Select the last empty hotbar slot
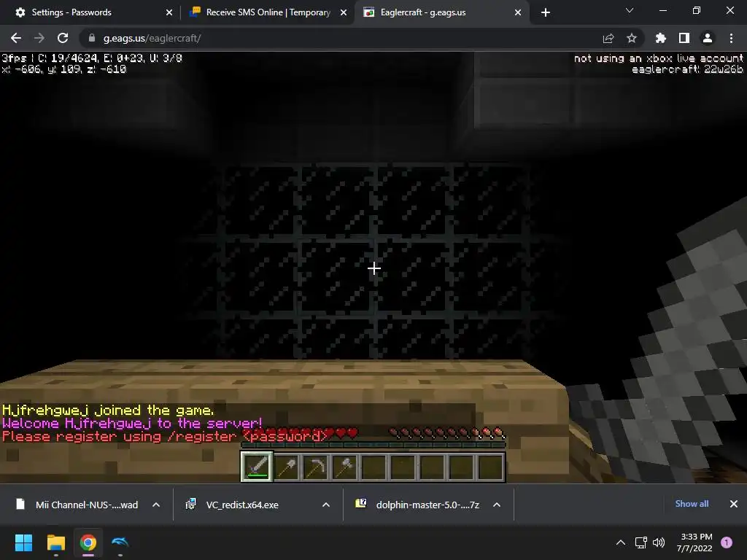This screenshot has width=747, height=560. coord(489,467)
